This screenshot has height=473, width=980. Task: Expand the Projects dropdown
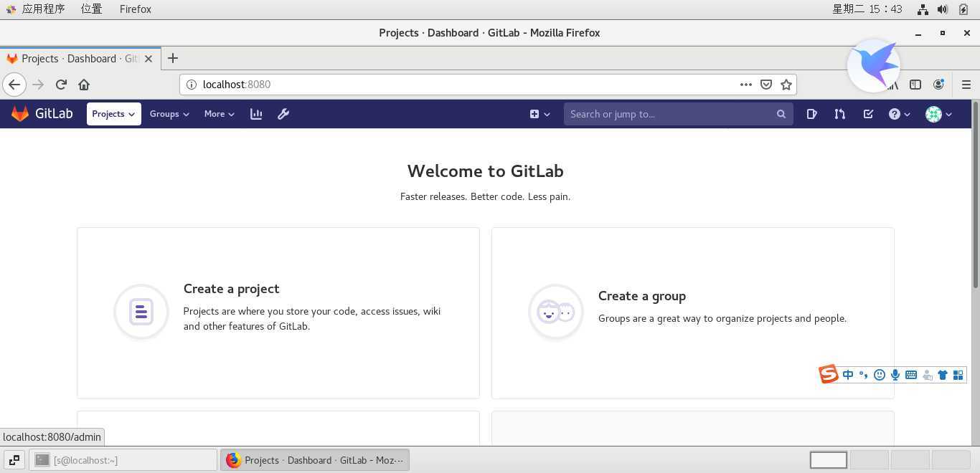point(114,114)
